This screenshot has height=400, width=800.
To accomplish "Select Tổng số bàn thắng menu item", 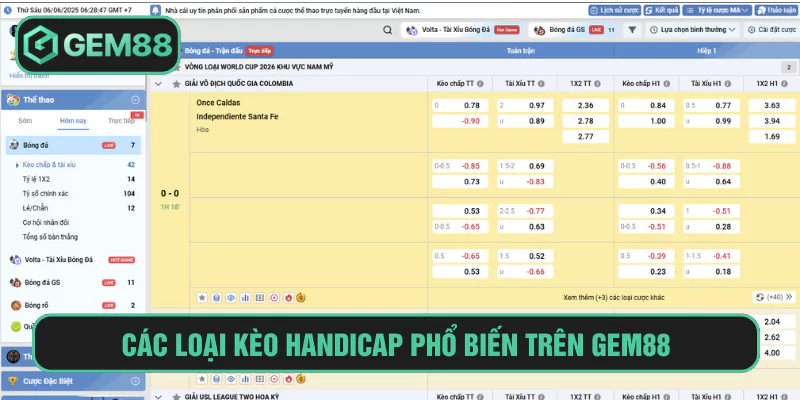I will (50, 237).
